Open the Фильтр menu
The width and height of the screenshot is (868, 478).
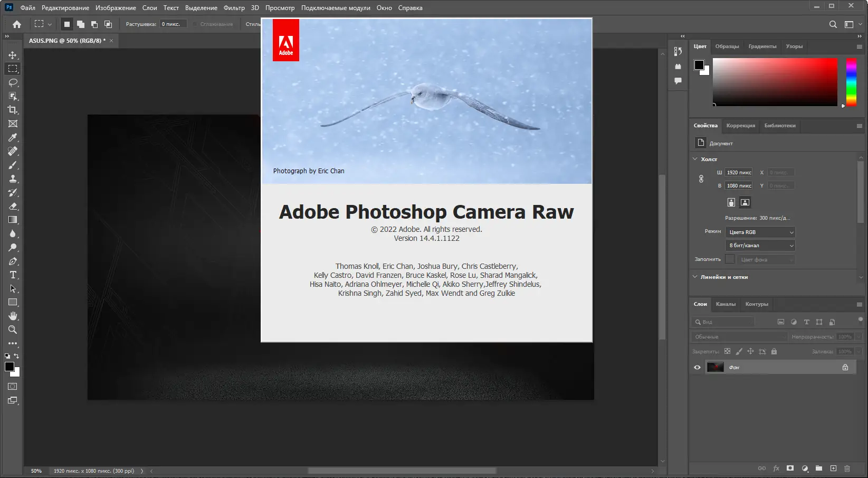[234, 8]
